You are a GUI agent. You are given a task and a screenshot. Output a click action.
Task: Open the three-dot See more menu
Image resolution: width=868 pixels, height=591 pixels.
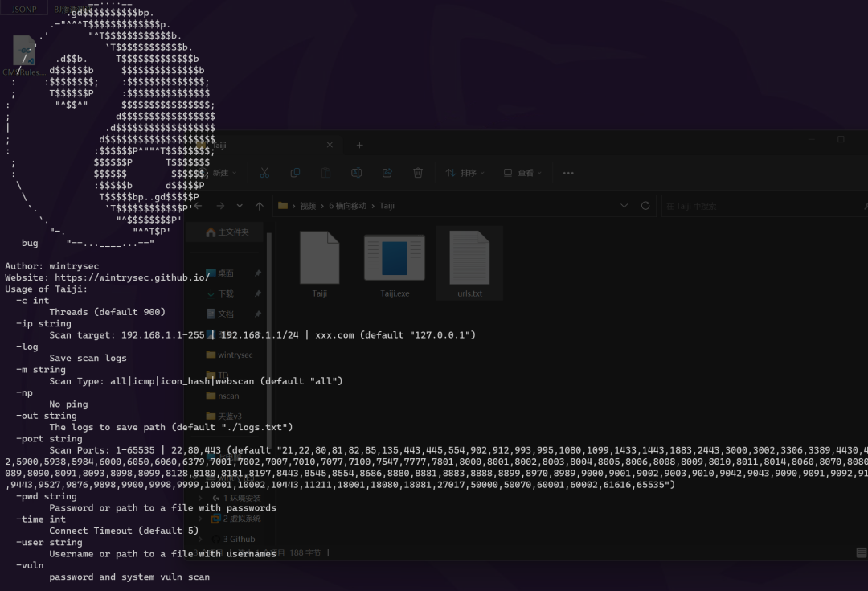click(568, 173)
